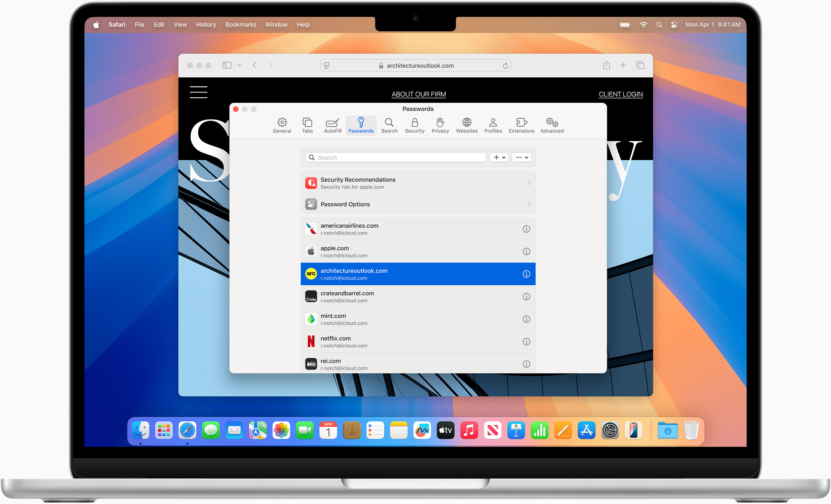Open the Bookmarks menu in Safari

241,24
